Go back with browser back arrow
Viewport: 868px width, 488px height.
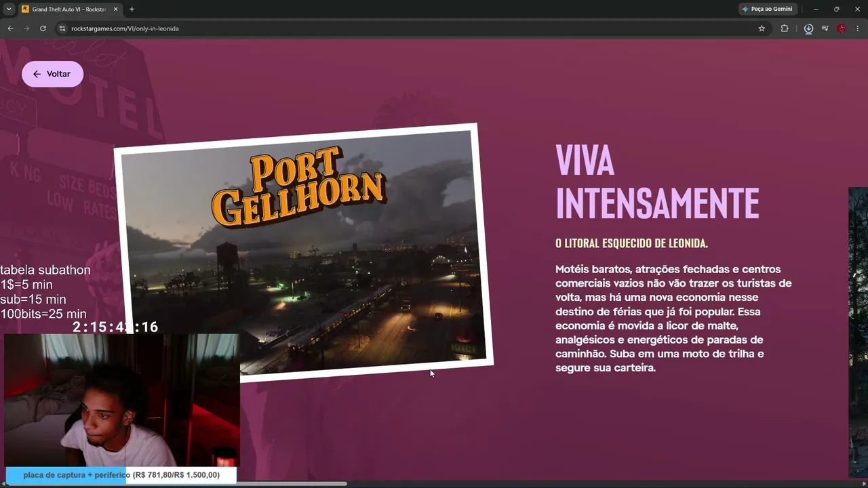(x=10, y=28)
